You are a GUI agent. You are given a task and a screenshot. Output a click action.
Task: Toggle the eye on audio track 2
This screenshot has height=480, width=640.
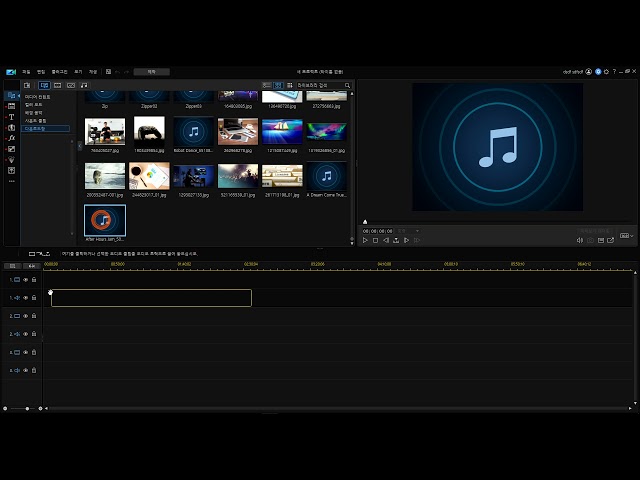pos(25,334)
